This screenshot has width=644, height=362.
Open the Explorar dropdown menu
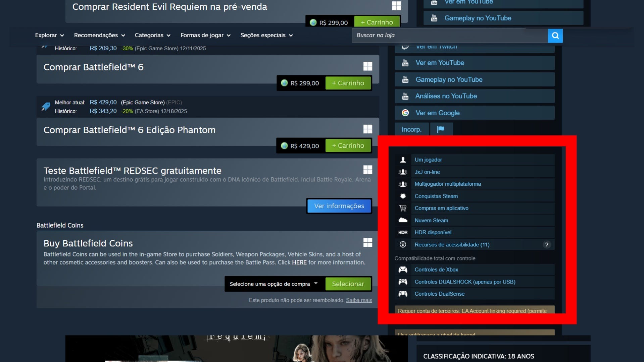pyautogui.click(x=49, y=35)
